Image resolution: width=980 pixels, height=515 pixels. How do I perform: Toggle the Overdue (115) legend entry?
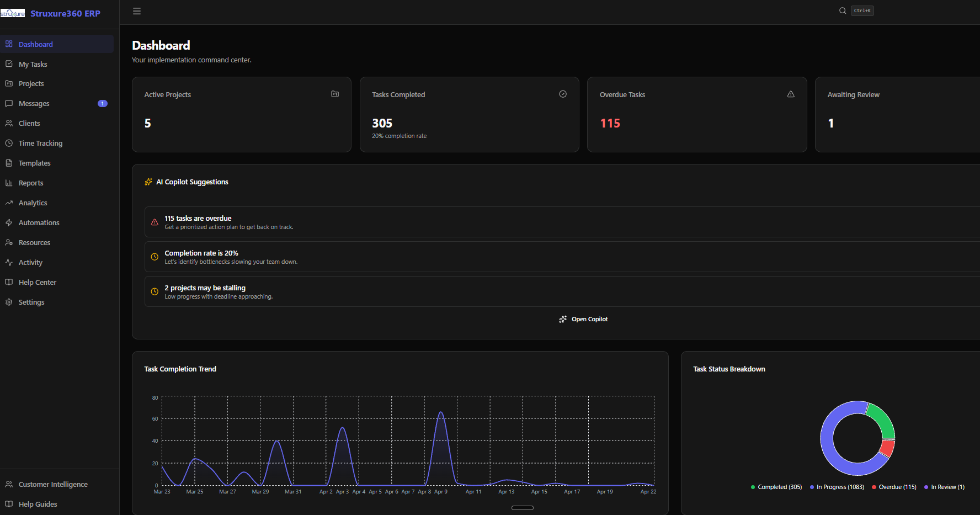point(894,487)
